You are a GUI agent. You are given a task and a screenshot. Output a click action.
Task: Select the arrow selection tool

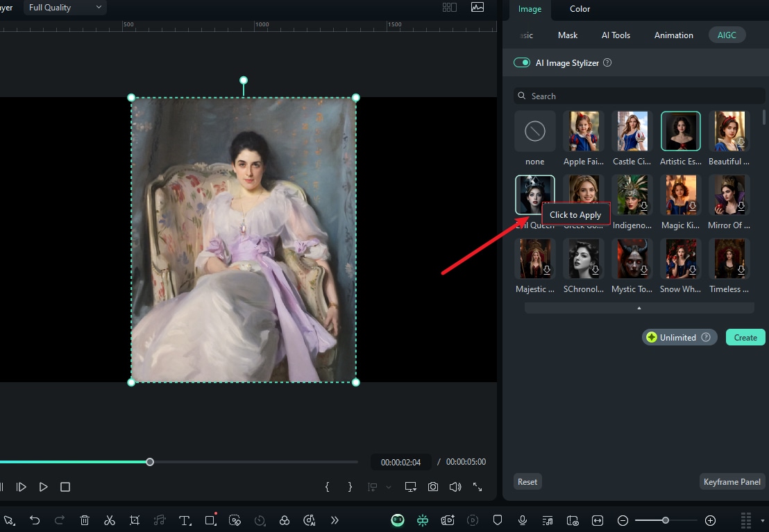click(9, 520)
